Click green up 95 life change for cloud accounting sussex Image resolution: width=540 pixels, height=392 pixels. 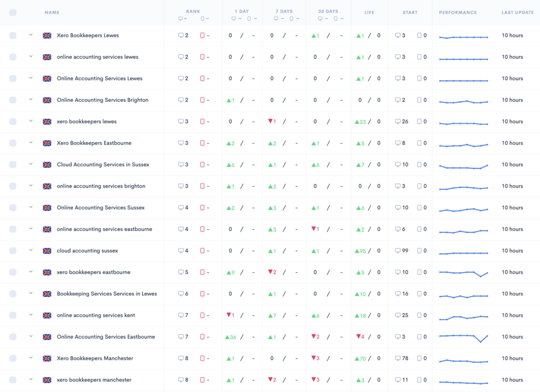point(360,251)
